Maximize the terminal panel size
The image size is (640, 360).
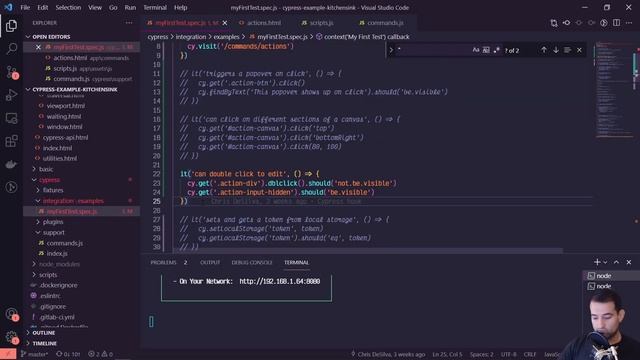pos(616,262)
